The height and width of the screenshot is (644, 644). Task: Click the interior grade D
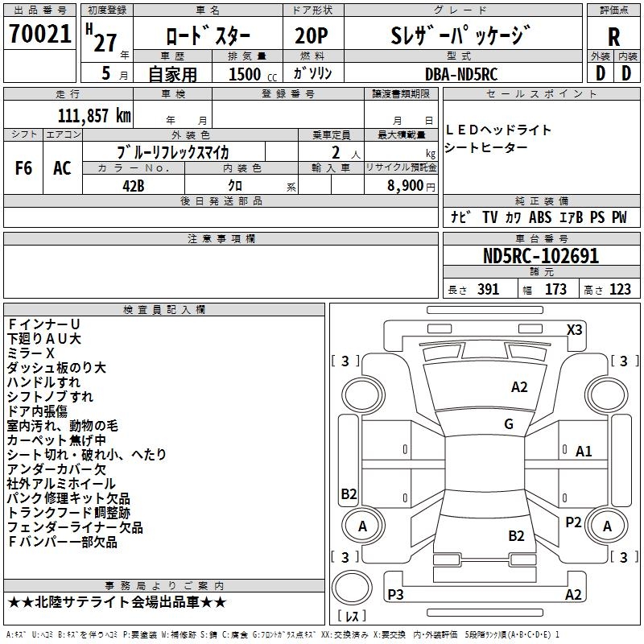point(626,73)
